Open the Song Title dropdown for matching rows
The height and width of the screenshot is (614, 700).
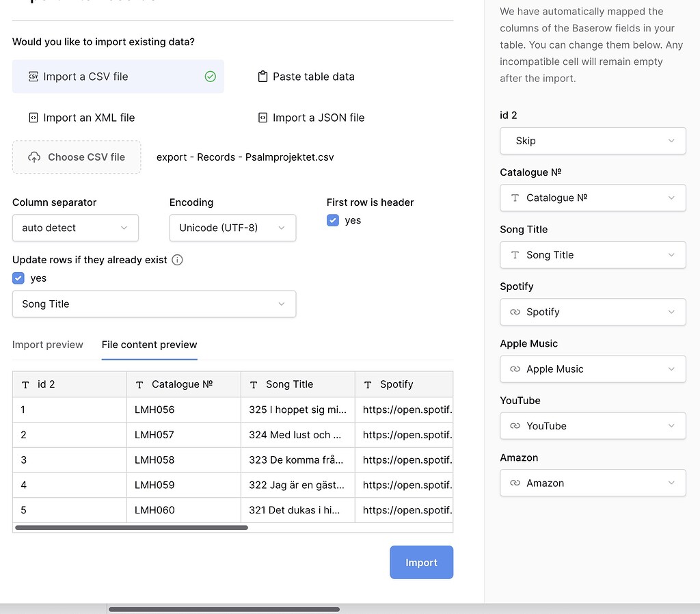pyautogui.click(x=154, y=304)
